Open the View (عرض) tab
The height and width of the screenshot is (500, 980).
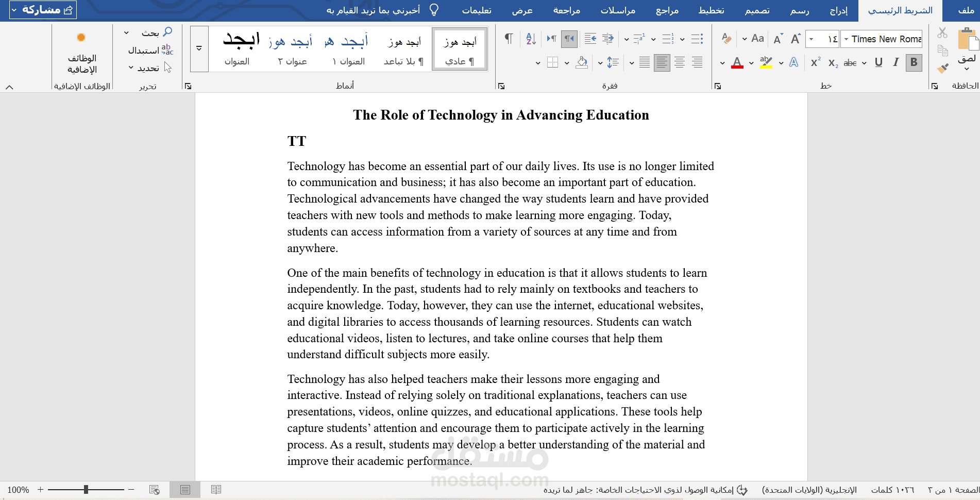click(522, 10)
